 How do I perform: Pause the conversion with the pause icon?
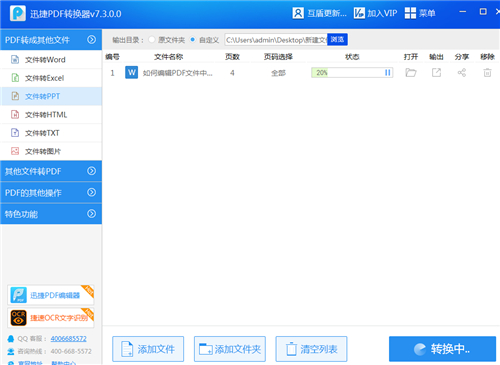pos(387,73)
